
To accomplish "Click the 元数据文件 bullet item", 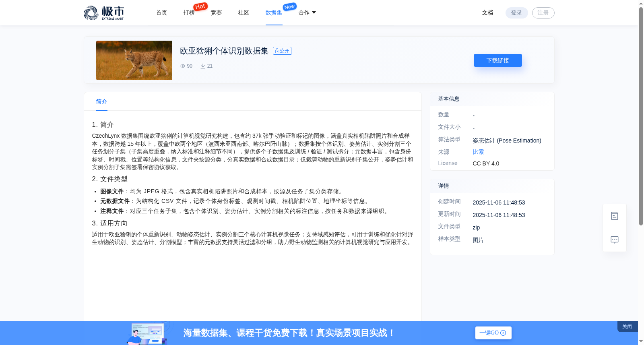I will point(235,201).
